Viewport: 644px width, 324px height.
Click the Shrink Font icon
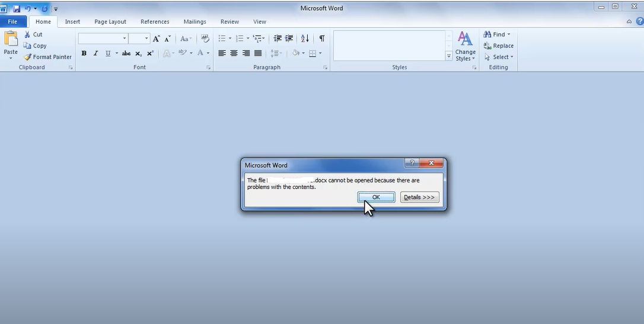click(x=168, y=39)
